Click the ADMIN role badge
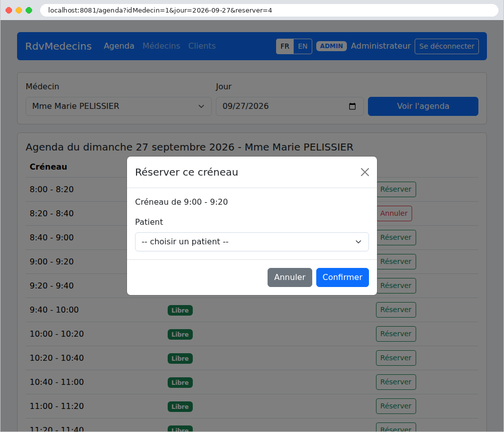The height and width of the screenshot is (432, 504). (331, 46)
